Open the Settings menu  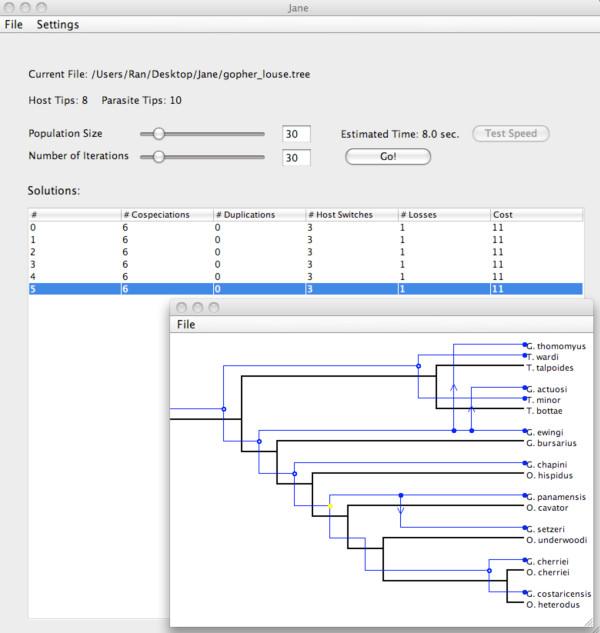point(57,24)
